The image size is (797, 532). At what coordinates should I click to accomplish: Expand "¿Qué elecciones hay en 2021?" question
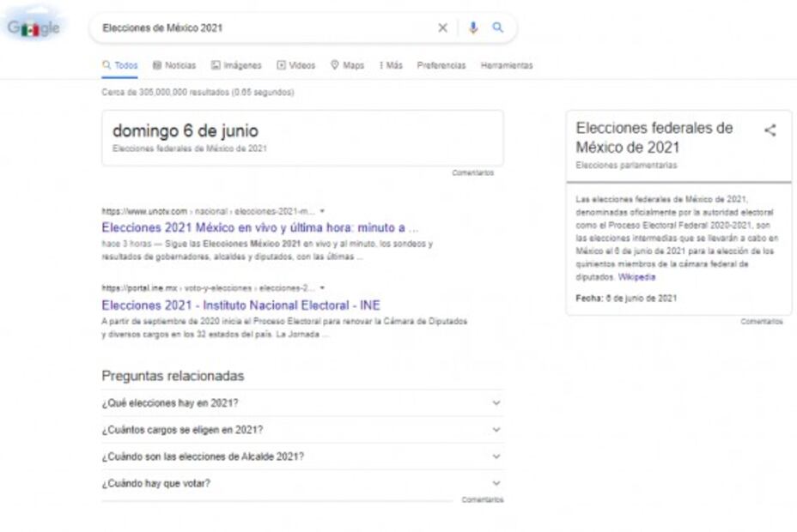point(301,403)
